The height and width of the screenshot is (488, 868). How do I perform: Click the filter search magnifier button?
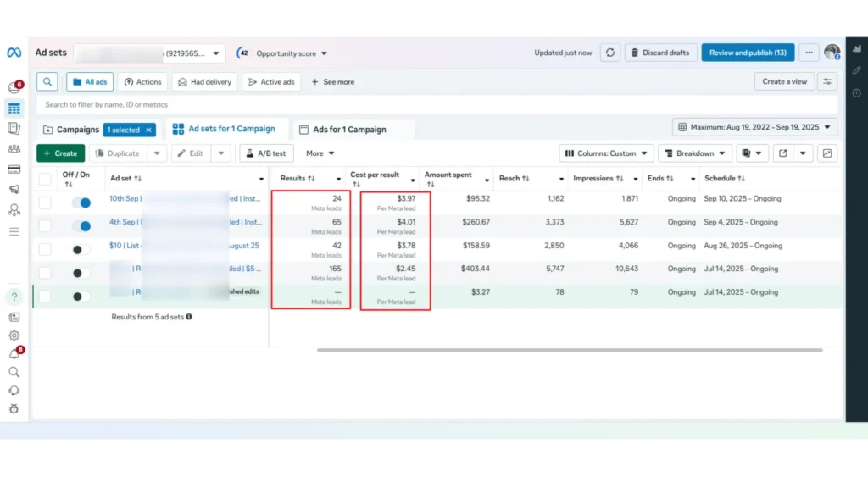pyautogui.click(x=47, y=82)
